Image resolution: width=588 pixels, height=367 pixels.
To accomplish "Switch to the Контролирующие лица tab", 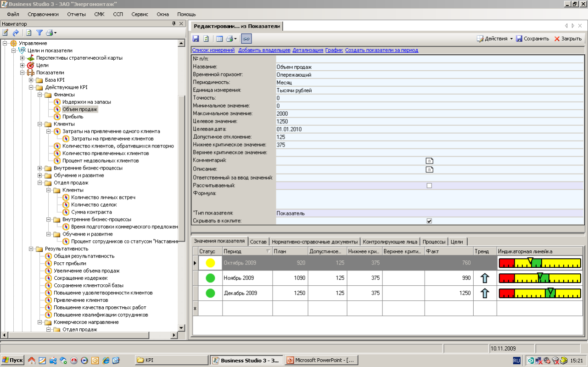I will click(x=390, y=242).
